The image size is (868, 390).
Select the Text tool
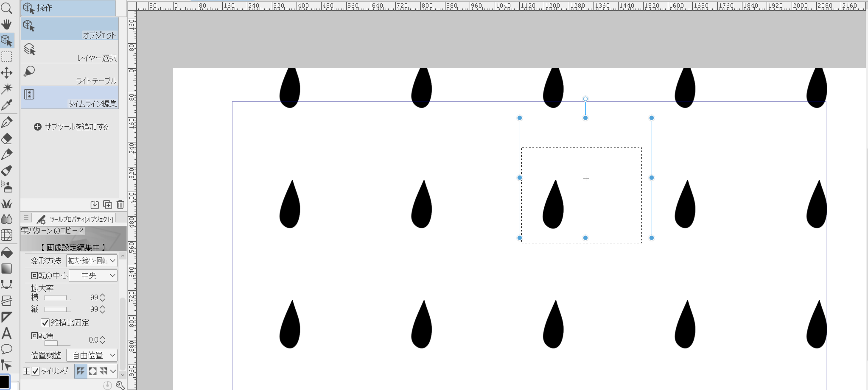pyautogui.click(x=7, y=333)
